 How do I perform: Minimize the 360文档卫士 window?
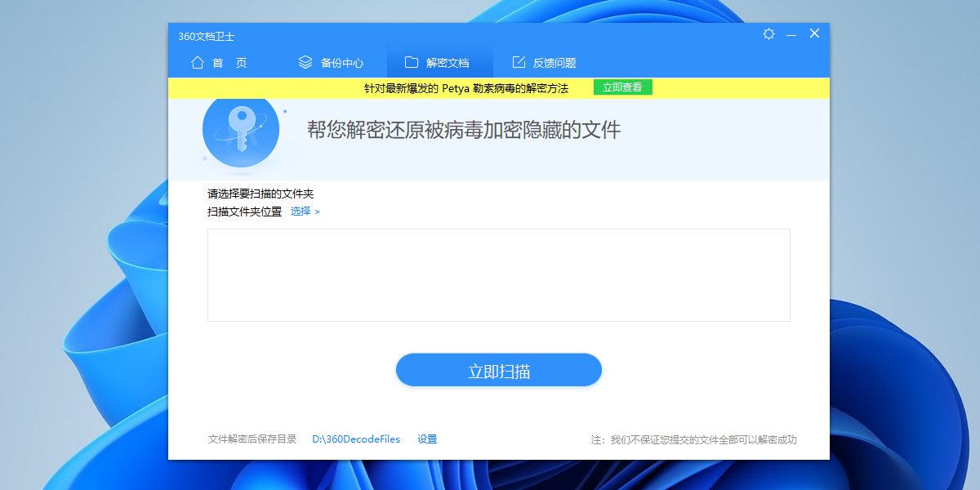tap(791, 34)
